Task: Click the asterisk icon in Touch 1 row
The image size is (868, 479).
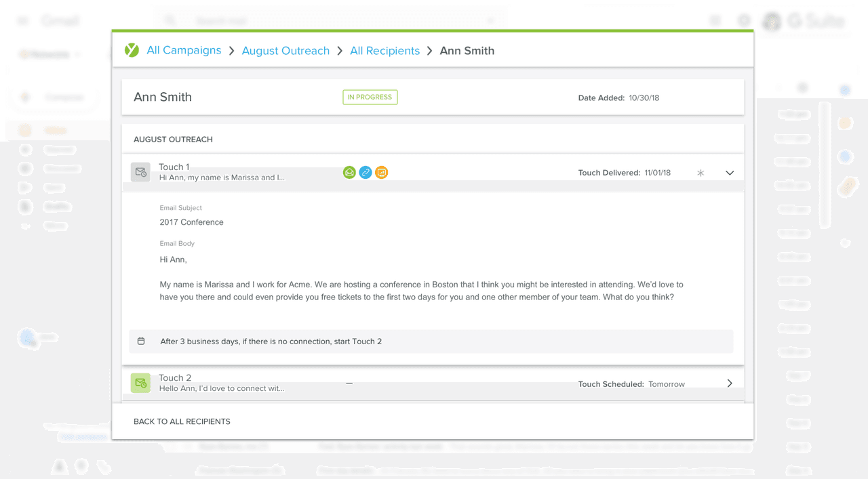Action: [x=701, y=173]
